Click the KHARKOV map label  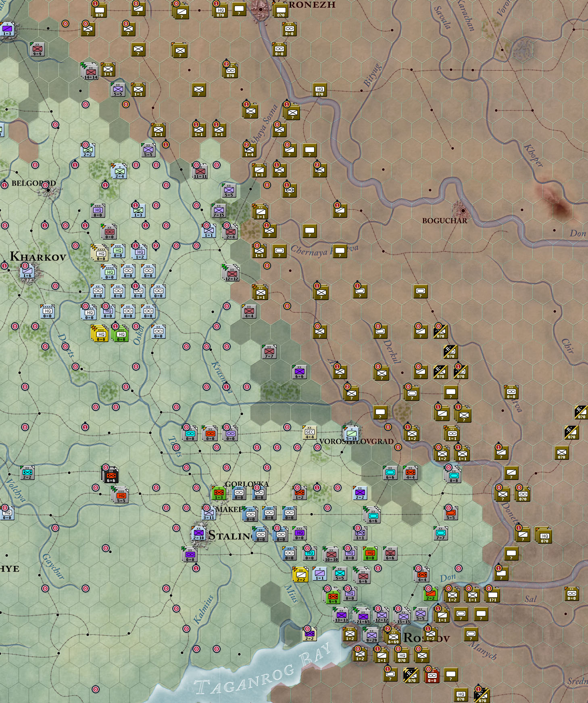click(x=38, y=257)
